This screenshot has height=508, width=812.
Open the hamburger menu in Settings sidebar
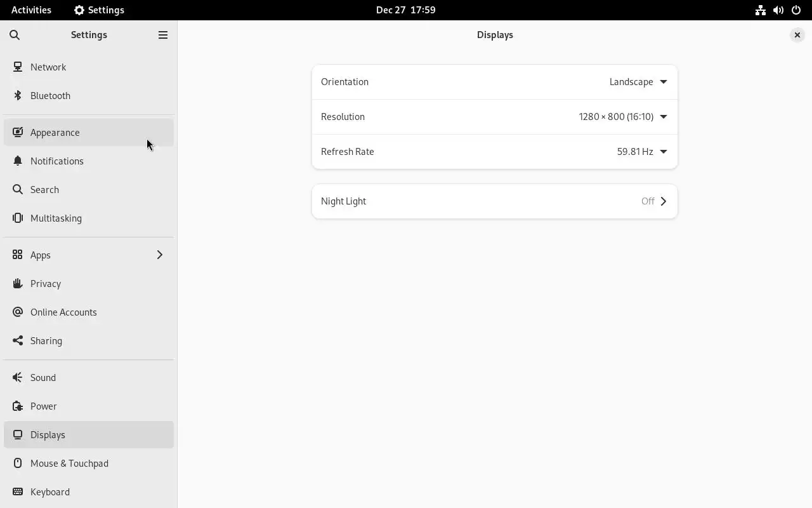(x=163, y=35)
